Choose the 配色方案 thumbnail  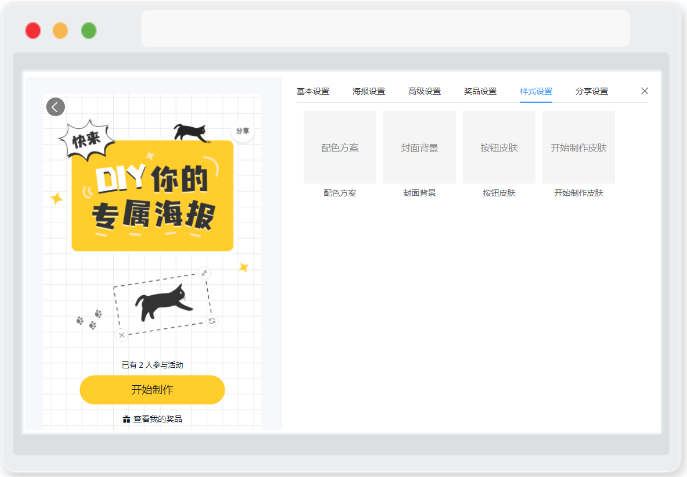[340, 147]
